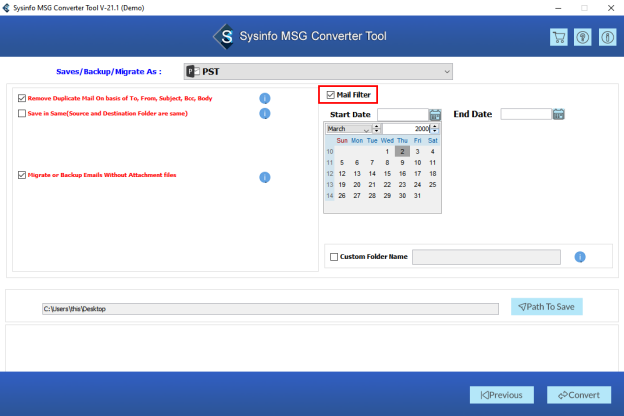Select day 7 in calendar
The width and height of the screenshot is (624, 416).
pyautogui.click(x=372, y=163)
